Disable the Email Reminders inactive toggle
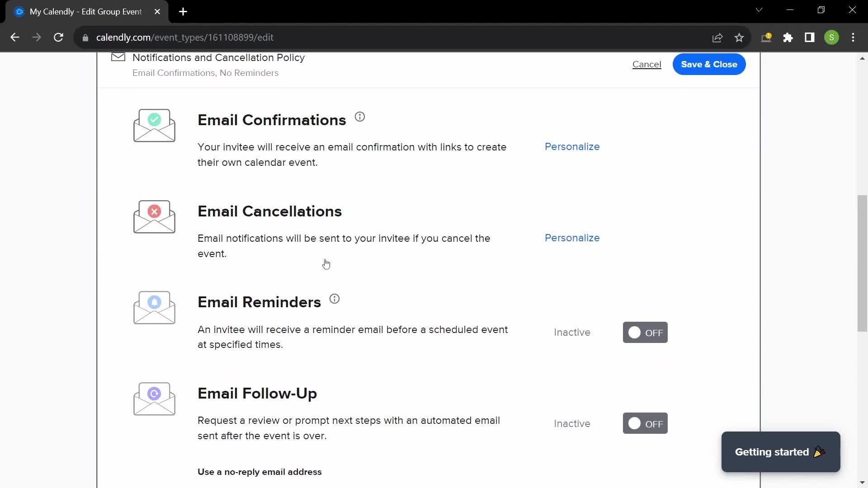Image resolution: width=868 pixels, height=488 pixels. click(645, 333)
